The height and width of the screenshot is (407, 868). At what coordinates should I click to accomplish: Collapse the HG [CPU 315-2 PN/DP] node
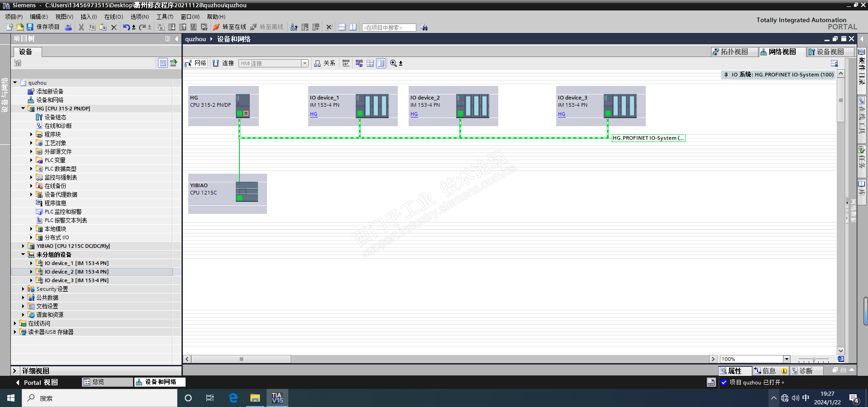pos(23,109)
